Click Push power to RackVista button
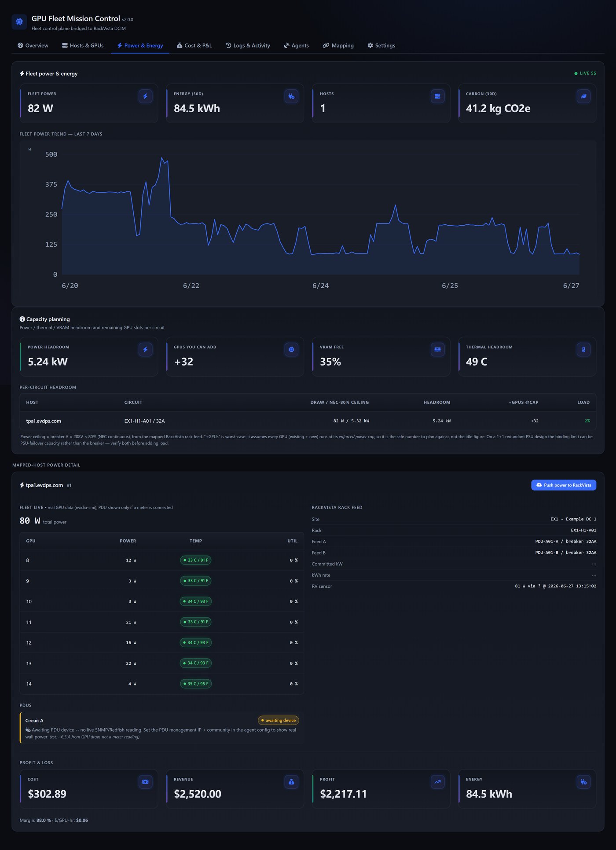Screen dimensions: 616x850 point(564,485)
